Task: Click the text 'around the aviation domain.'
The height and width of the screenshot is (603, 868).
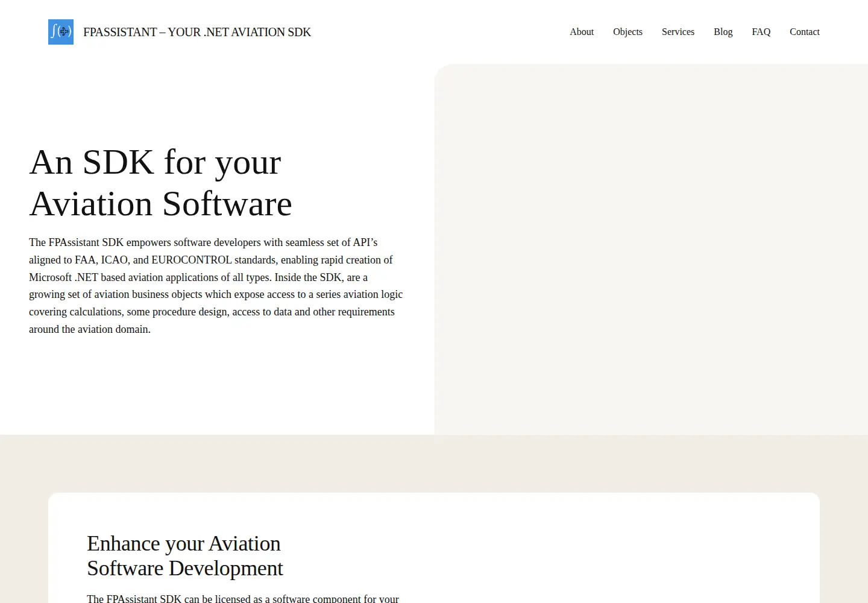Action: 90,329
